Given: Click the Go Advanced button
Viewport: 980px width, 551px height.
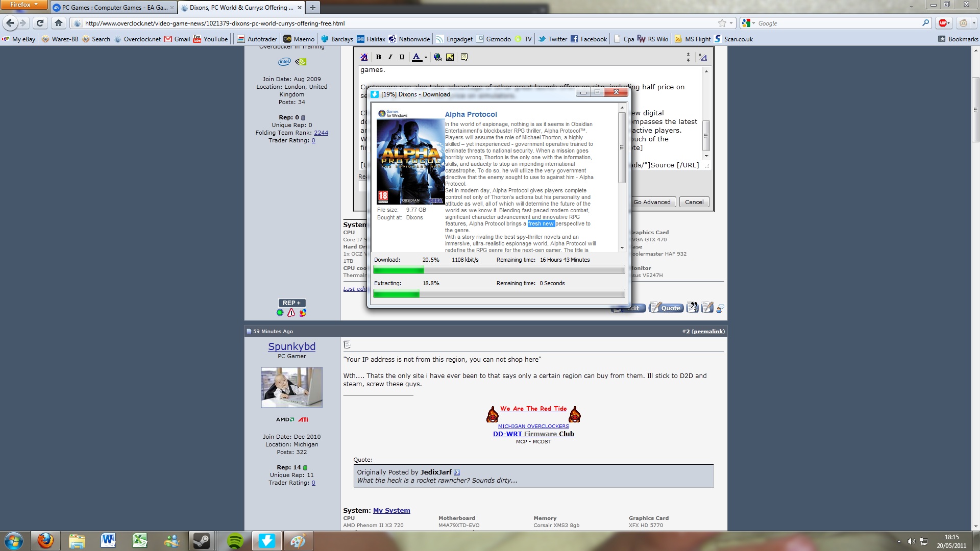Looking at the screenshot, I should pos(652,202).
